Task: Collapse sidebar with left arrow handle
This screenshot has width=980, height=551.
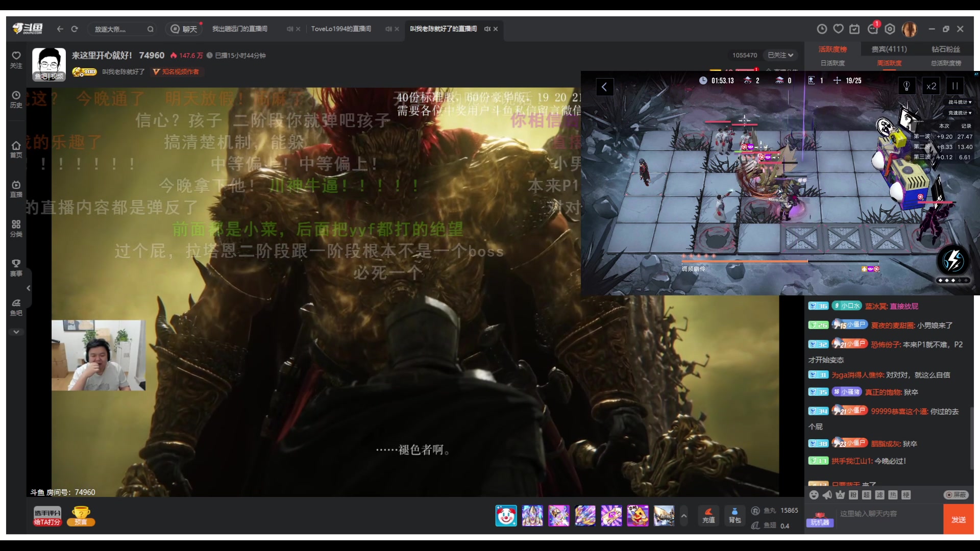Action: (29, 288)
